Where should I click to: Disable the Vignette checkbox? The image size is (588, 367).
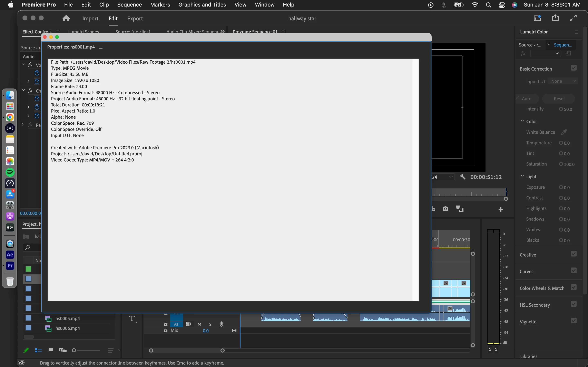coord(574,321)
